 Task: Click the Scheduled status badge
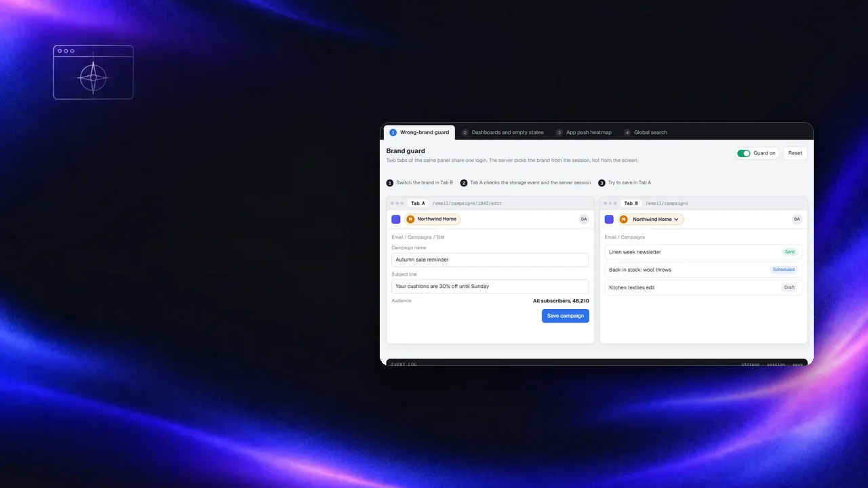pos(784,270)
